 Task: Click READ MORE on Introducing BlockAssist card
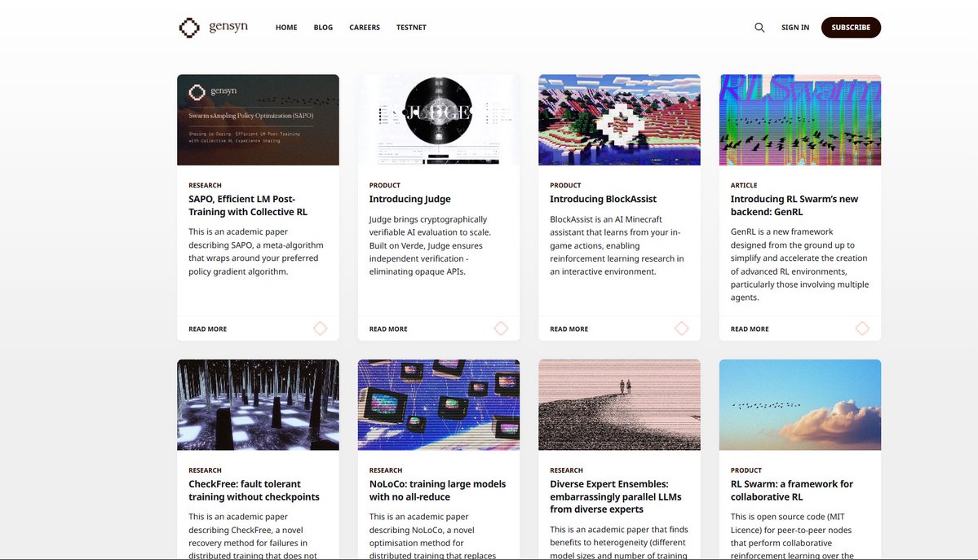click(569, 329)
